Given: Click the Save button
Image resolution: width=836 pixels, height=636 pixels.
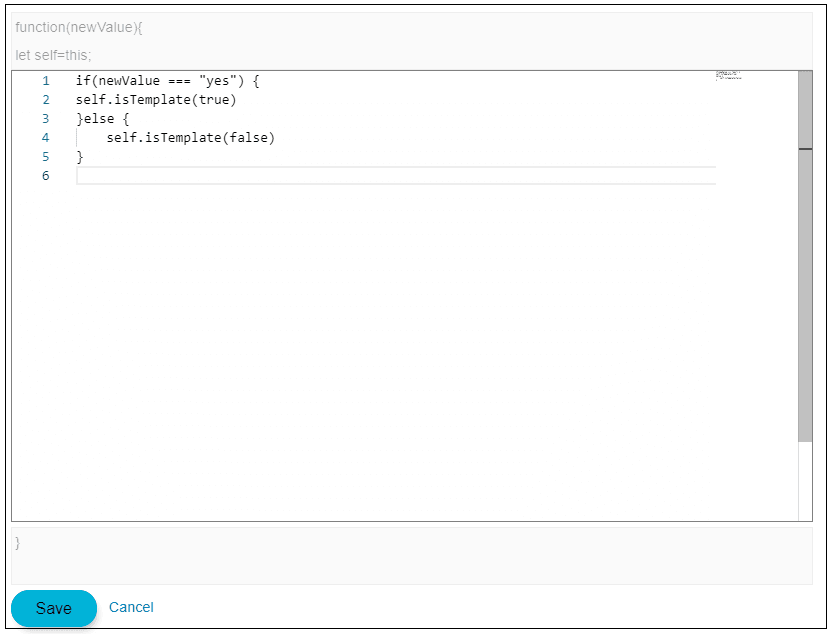Looking at the screenshot, I should click(53, 608).
